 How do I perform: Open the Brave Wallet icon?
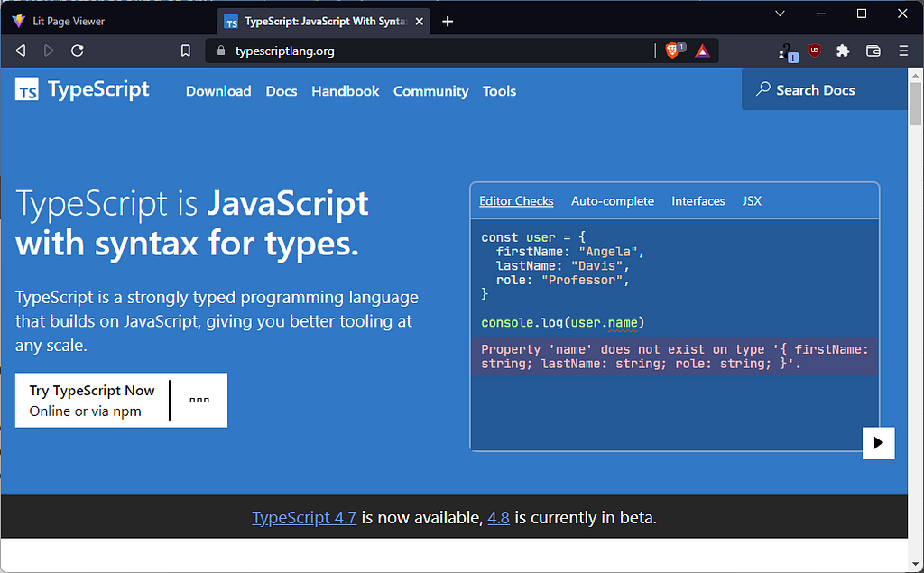point(873,51)
